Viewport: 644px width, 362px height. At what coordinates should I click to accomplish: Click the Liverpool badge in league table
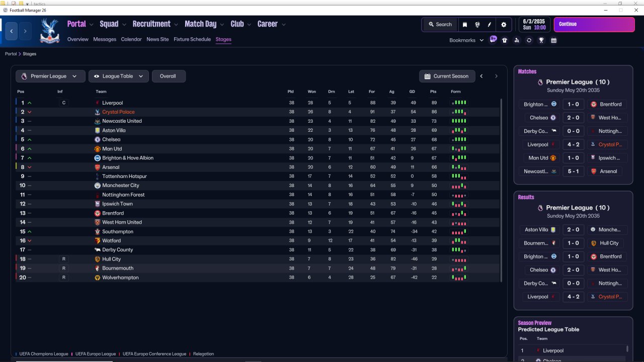click(x=98, y=103)
